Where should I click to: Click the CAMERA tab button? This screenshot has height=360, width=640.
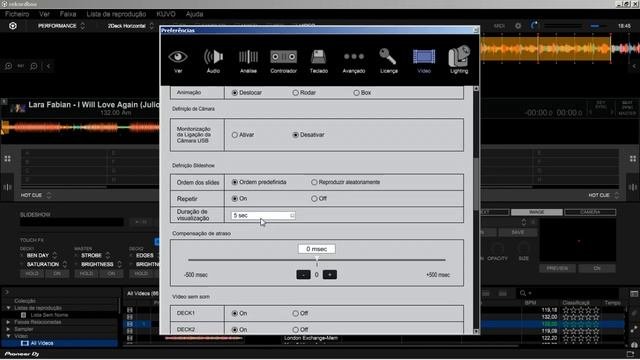[x=590, y=212]
